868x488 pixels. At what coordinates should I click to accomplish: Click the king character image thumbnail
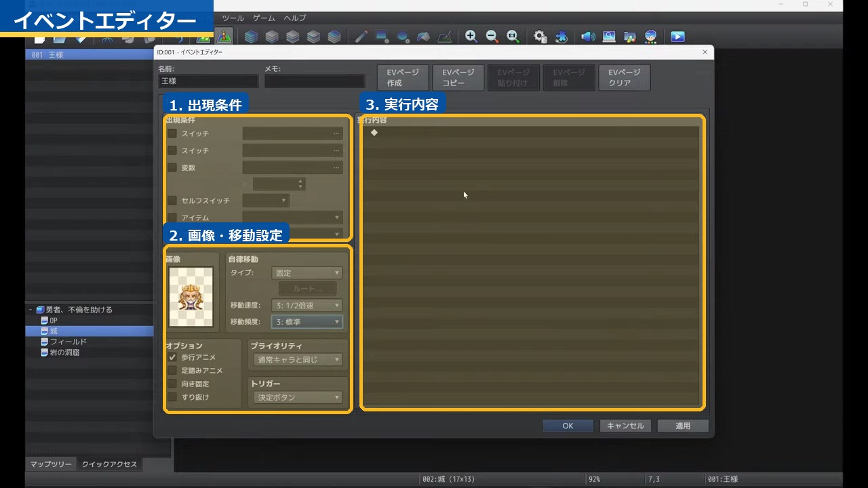[x=191, y=297]
